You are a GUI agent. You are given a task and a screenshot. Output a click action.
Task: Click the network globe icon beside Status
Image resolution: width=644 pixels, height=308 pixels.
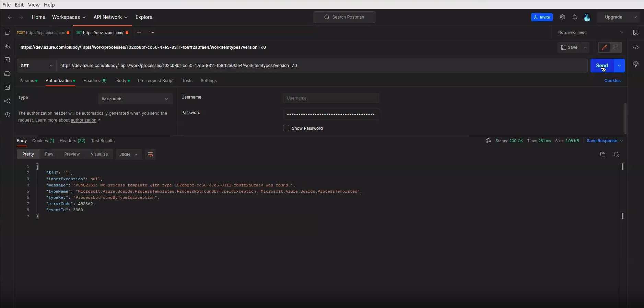pos(489,141)
